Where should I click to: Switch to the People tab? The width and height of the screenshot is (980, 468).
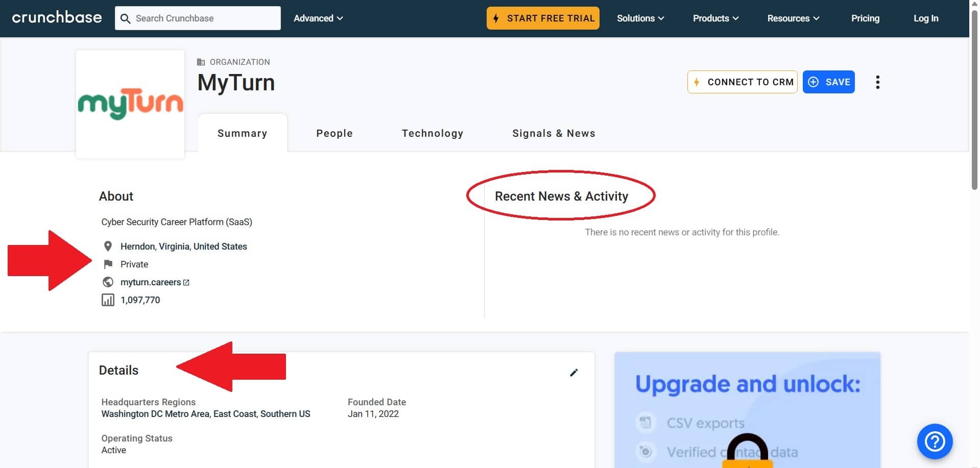334,133
